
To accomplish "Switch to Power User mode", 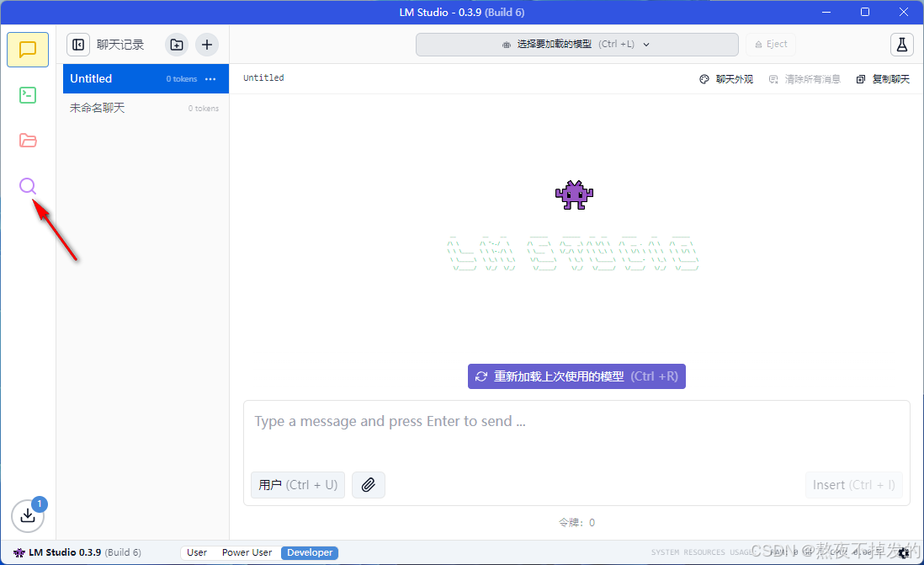I will point(247,552).
